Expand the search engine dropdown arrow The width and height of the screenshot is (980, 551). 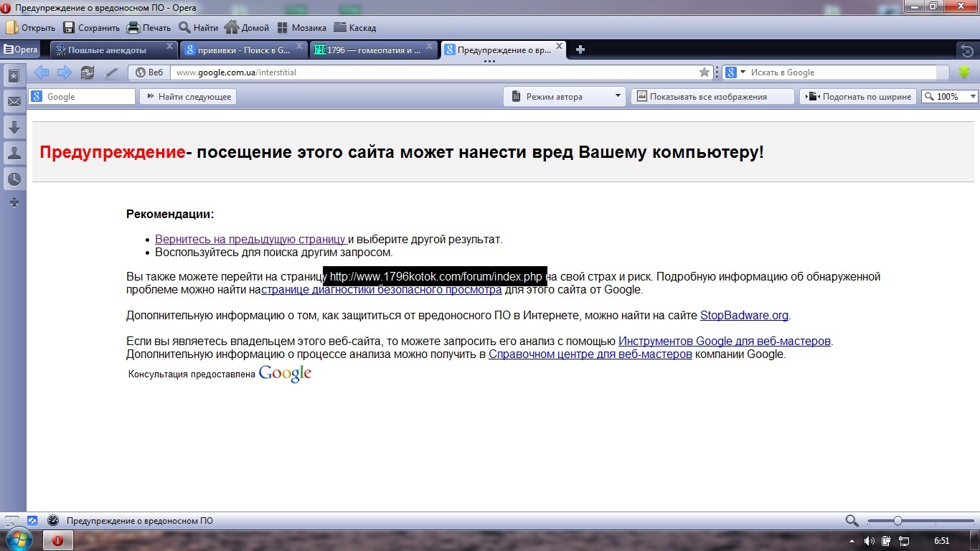743,72
